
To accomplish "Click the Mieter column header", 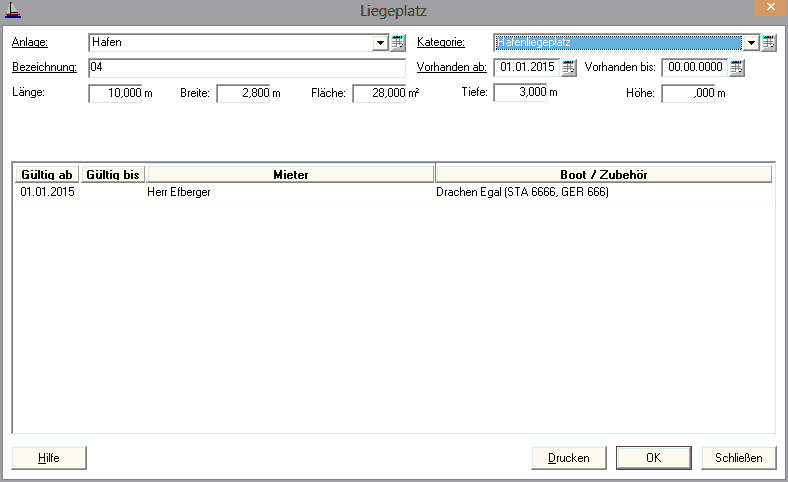I will (291, 174).
